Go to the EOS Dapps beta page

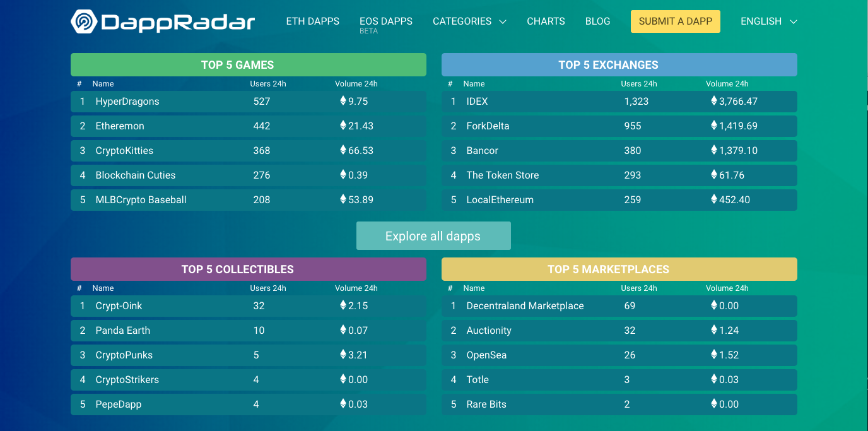(385, 21)
